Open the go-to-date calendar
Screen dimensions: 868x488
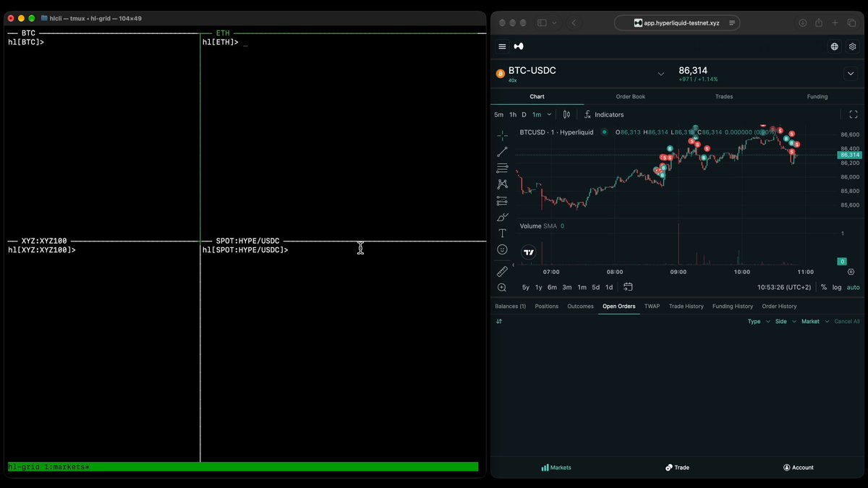(x=628, y=287)
